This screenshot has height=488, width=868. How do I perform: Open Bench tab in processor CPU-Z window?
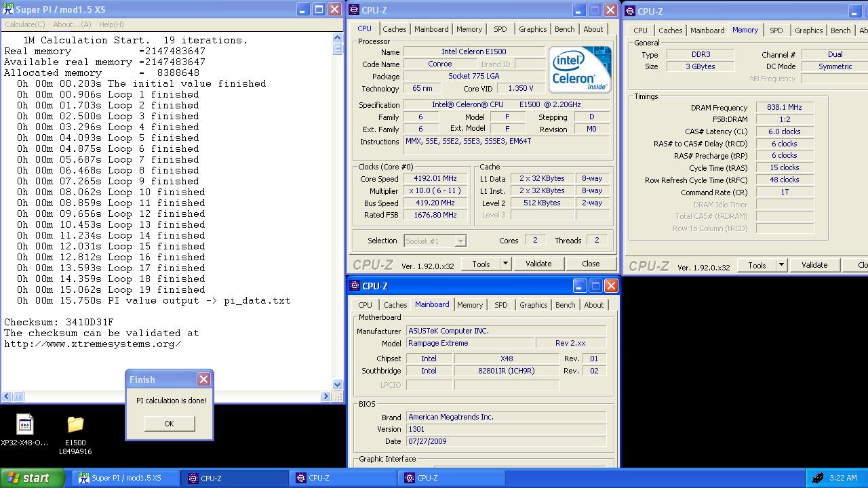(x=565, y=29)
